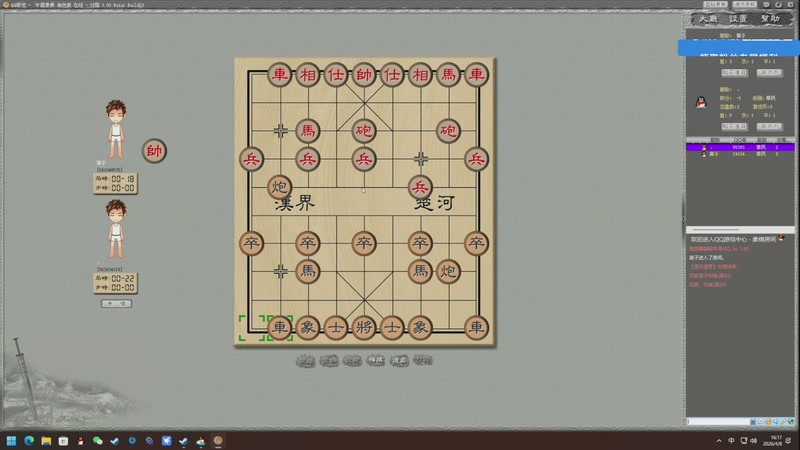The height and width of the screenshot is (450, 800).
Task: Select the red 砲 cannon in the center file
Action: tap(364, 131)
